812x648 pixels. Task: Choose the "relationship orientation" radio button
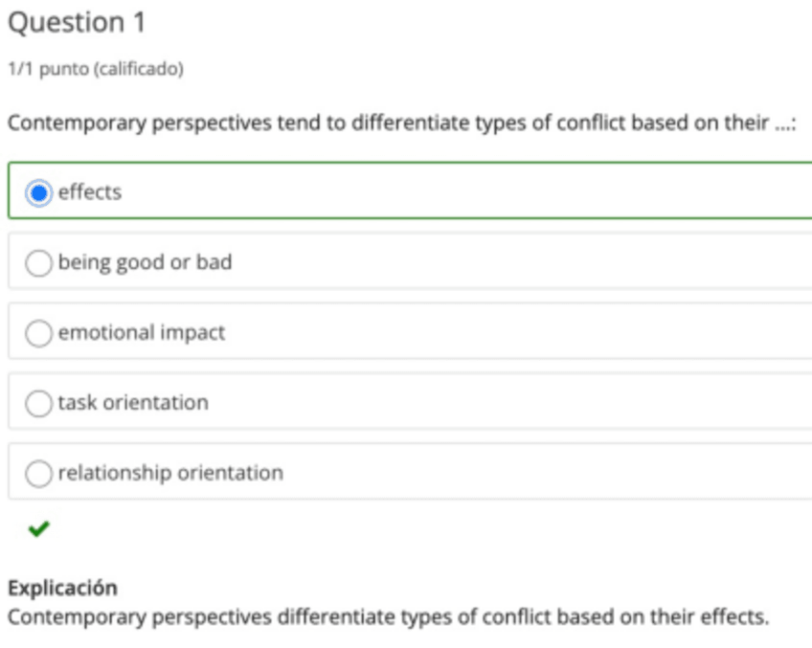pos(39,473)
